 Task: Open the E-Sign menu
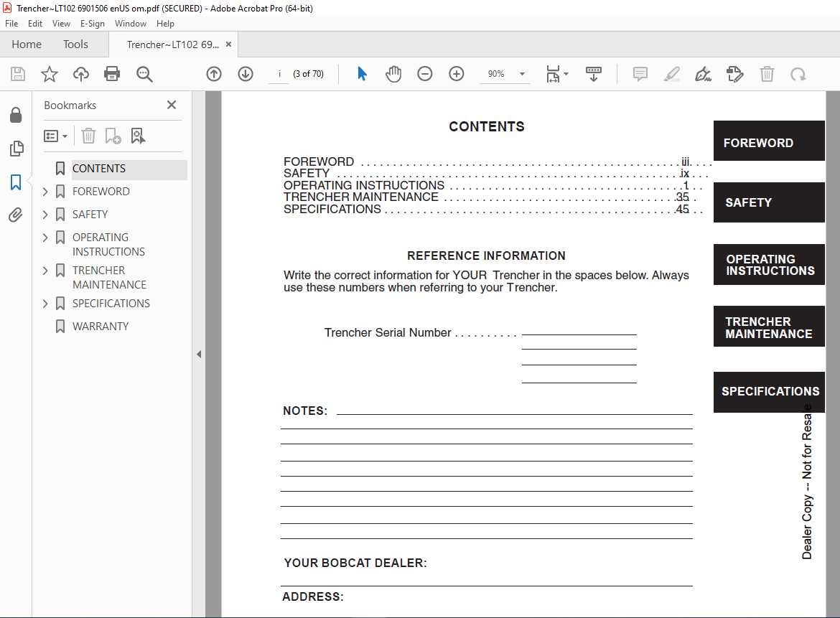(x=92, y=24)
